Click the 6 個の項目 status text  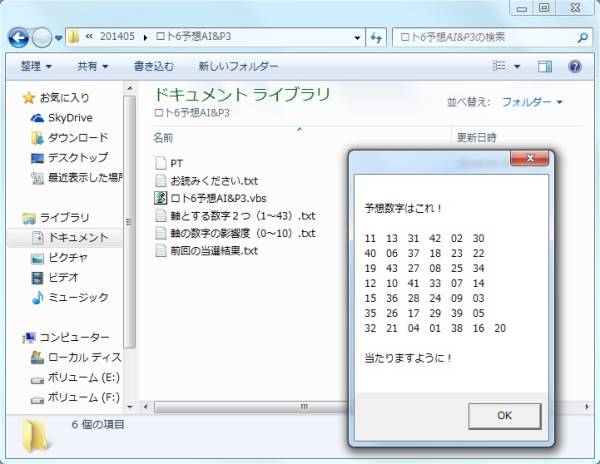click(x=98, y=424)
